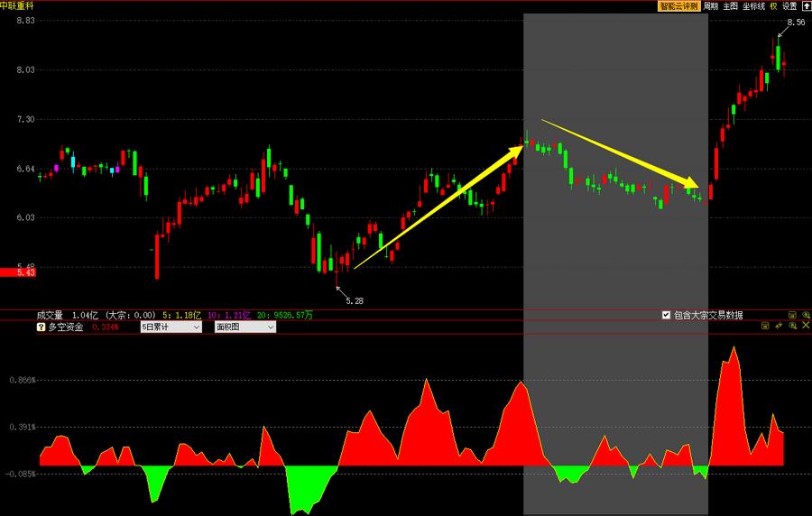Click the help question mark beside 多空资金
Viewport: 812px width, 516px height.
click(x=41, y=327)
